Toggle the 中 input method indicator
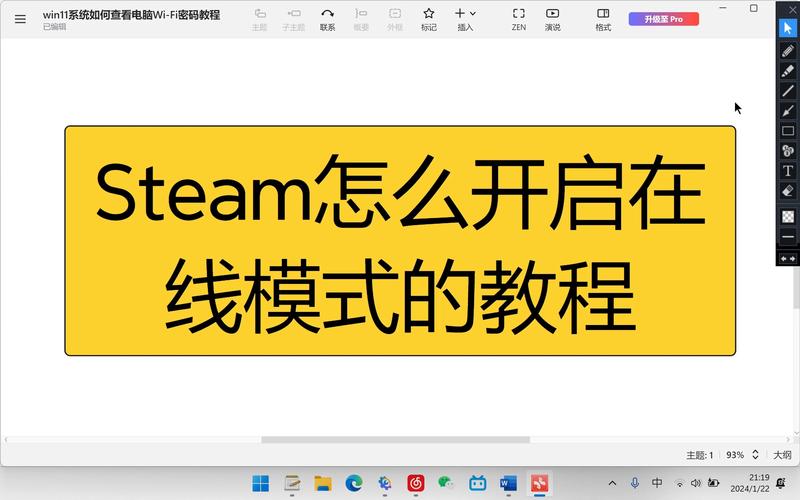Viewport: 800px width, 500px height. point(657,483)
